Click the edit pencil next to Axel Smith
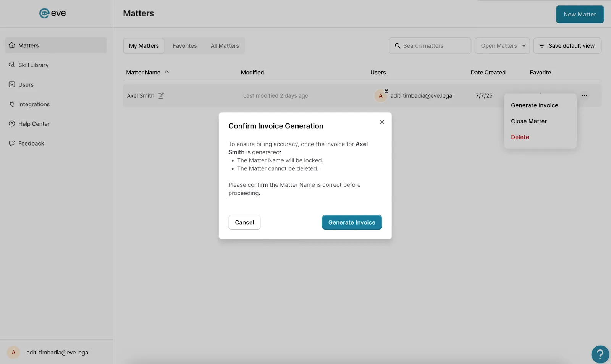 click(161, 95)
